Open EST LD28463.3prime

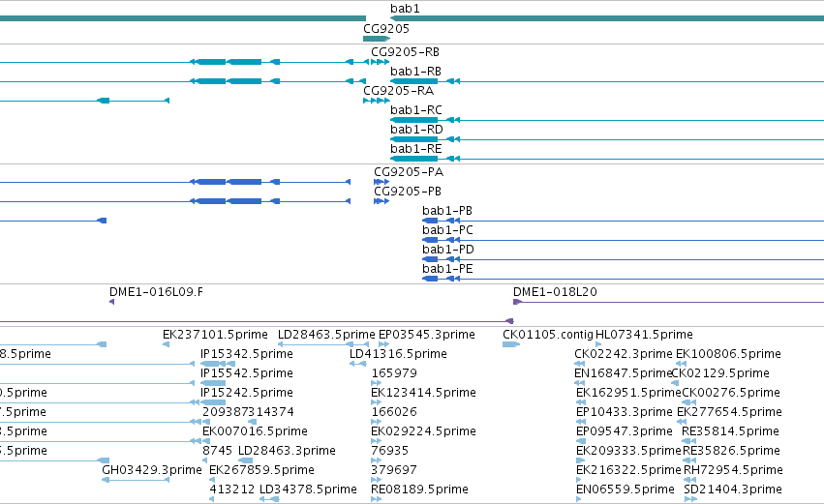click(287, 451)
